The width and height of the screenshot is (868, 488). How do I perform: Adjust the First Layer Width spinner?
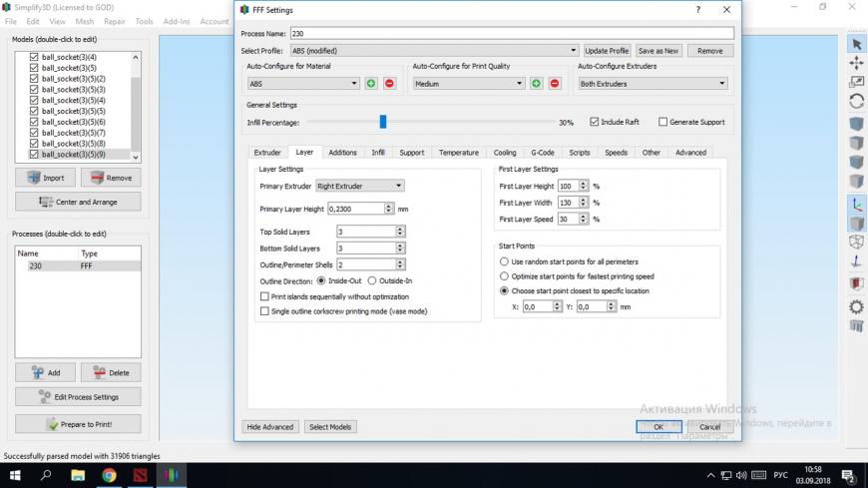click(583, 203)
